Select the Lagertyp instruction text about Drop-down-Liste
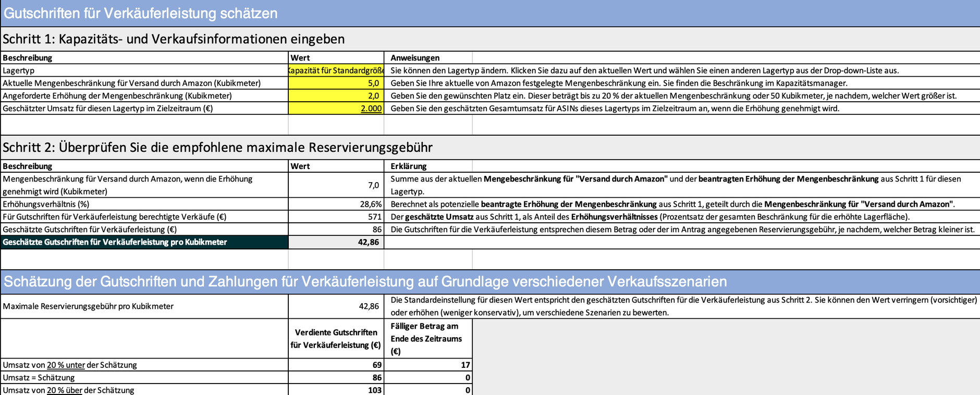 (645, 70)
